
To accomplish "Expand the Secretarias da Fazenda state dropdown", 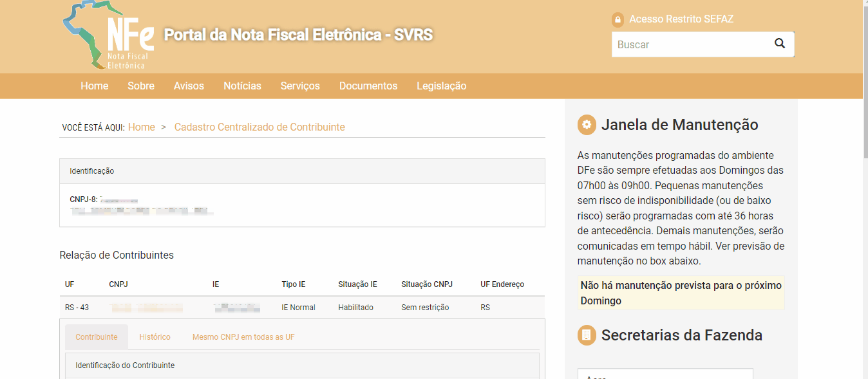I will tap(665, 374).
